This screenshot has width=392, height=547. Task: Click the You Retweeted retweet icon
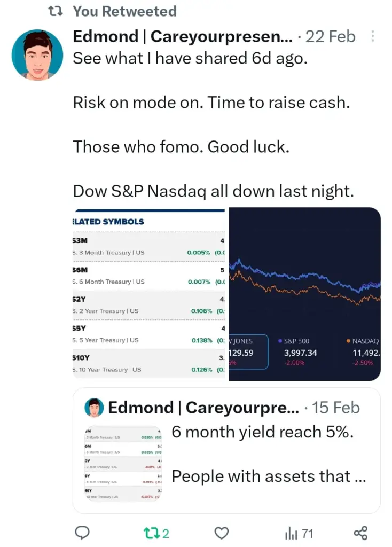click(55, 12)
